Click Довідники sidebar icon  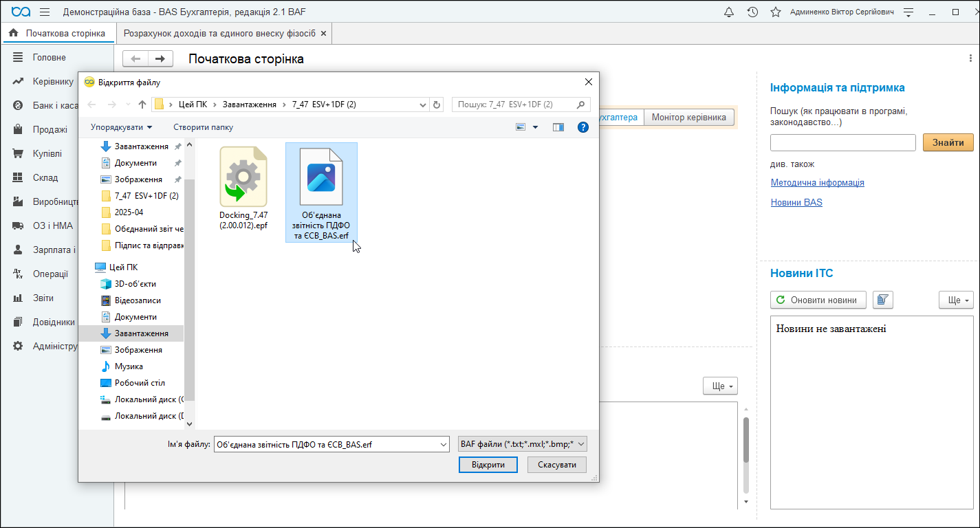pos(19,322)
